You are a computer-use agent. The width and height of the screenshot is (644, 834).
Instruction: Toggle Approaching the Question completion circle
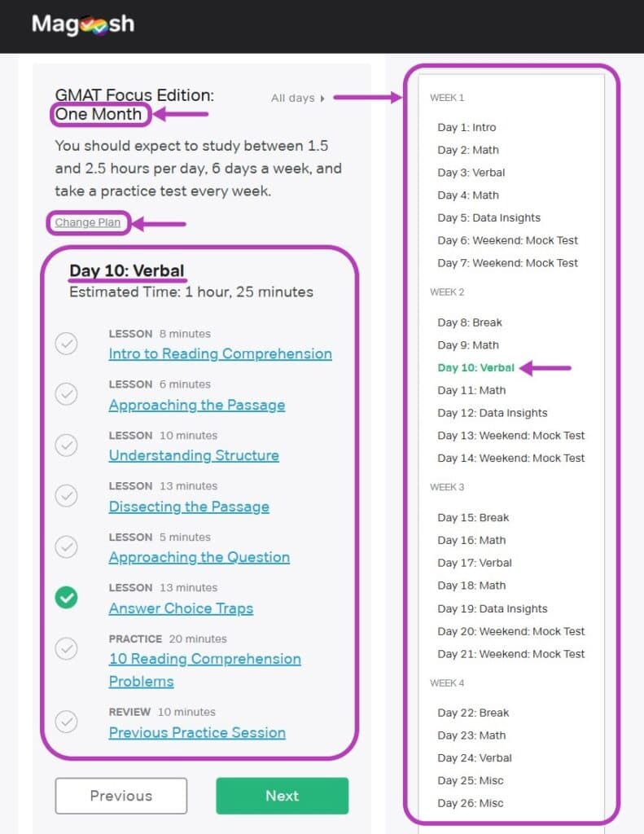click(x=67, y=547)
